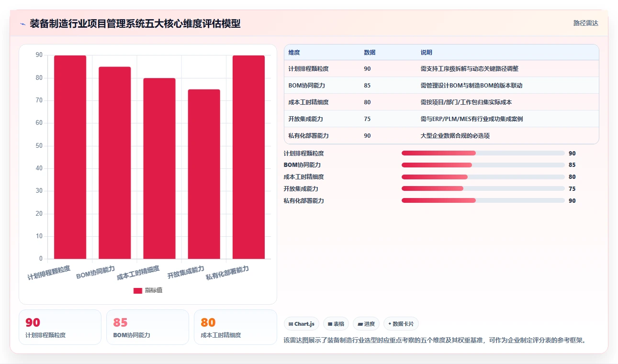Click the BOM协同能力 bar in chart
Viewport: 618px width, 364px height.
(115, 163)
